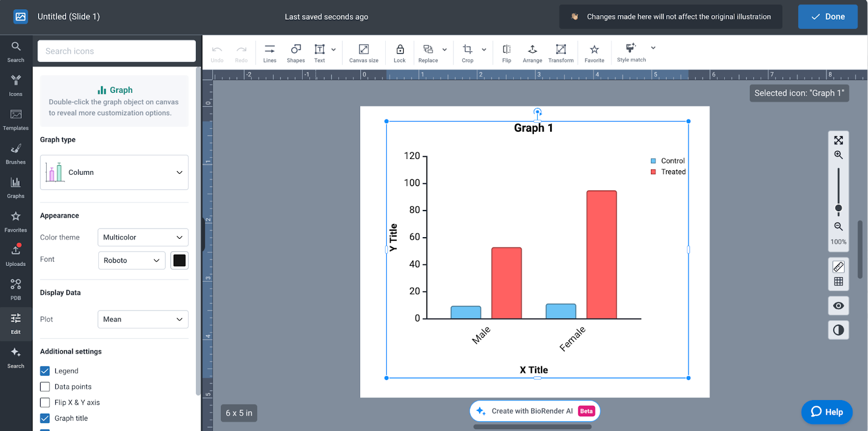The image size is (868, 431).
Task: Open the Canvas size tool
Action: pyautogui.click(x=363, y=53)
